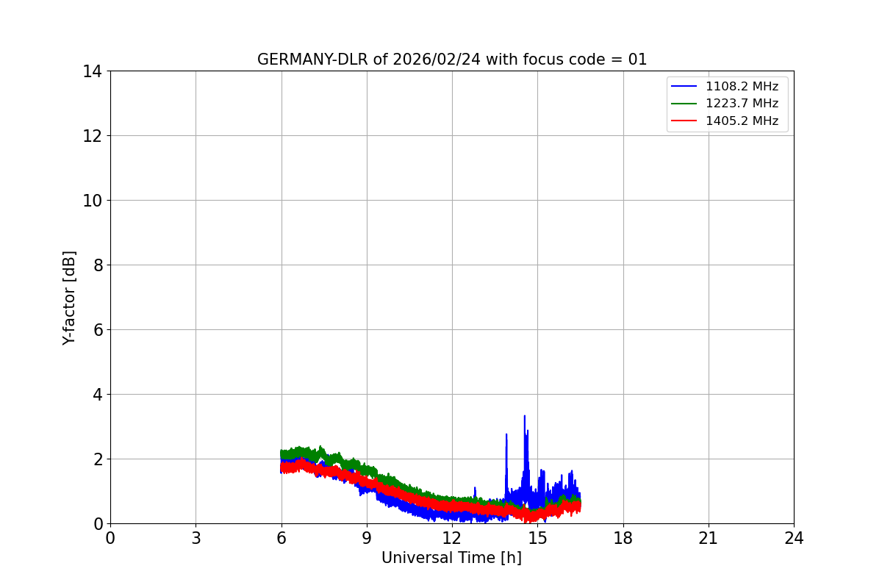
Task: Click the x-axis tick label 18
Action: pos(623,538)
